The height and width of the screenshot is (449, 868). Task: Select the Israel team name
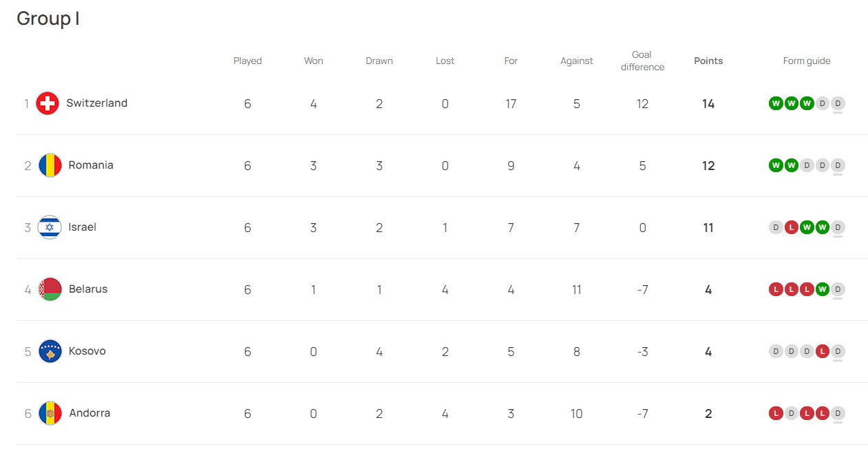pos(83,227)
